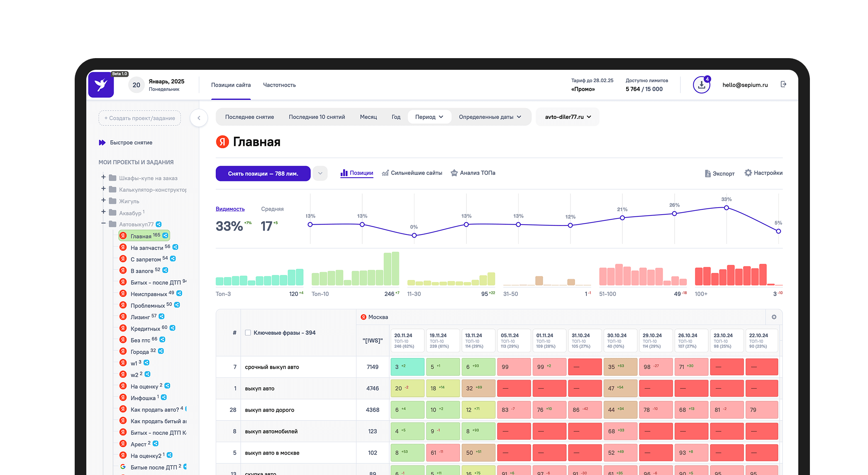Select Месяц filter

pyautogui.click(x=368, y=117)
